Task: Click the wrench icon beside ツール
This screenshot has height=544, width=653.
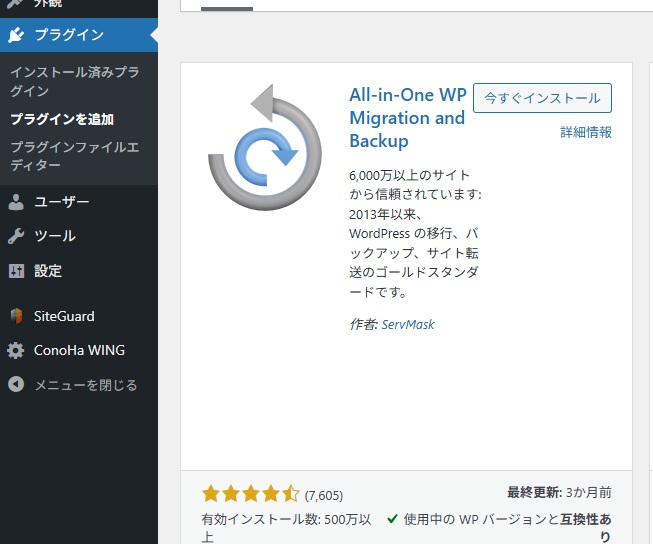Action: pos(16,236)
